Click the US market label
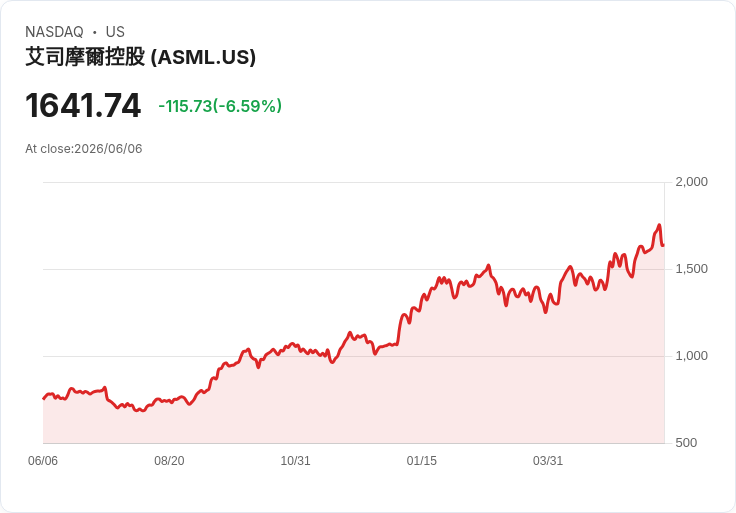 tap(115, 32)
